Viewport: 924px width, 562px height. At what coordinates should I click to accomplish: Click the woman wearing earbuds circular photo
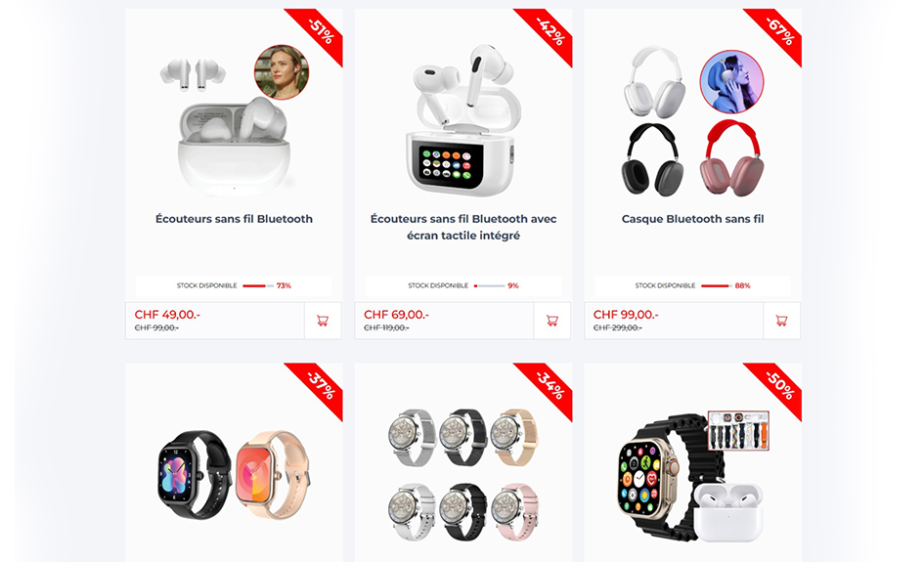coord(281,72)
